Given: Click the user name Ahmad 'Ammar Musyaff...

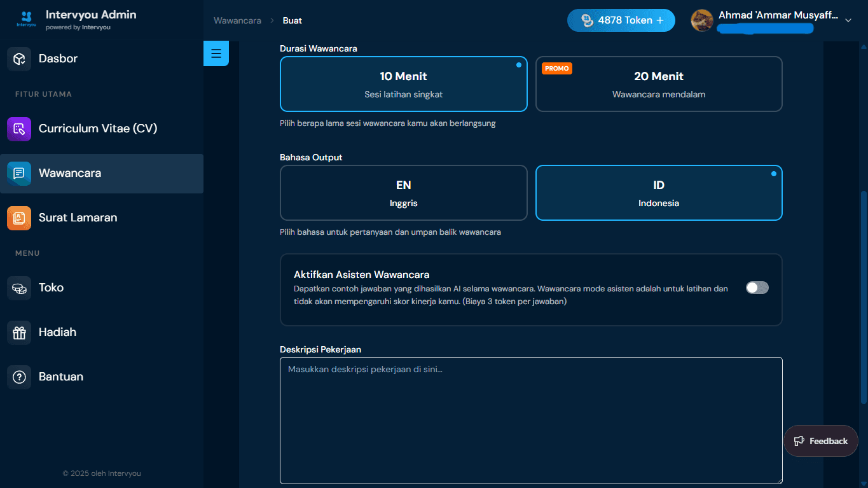Looking at the screenshot, I should (778, 15).
